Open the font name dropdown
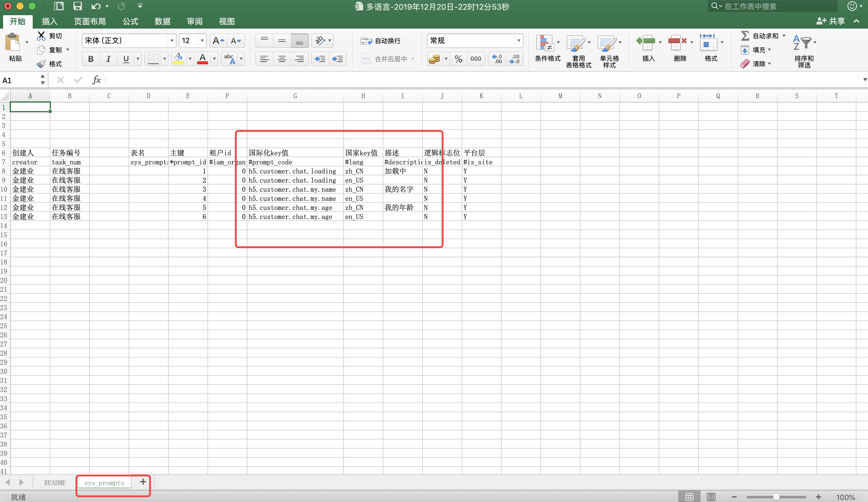 pos(172,41)
